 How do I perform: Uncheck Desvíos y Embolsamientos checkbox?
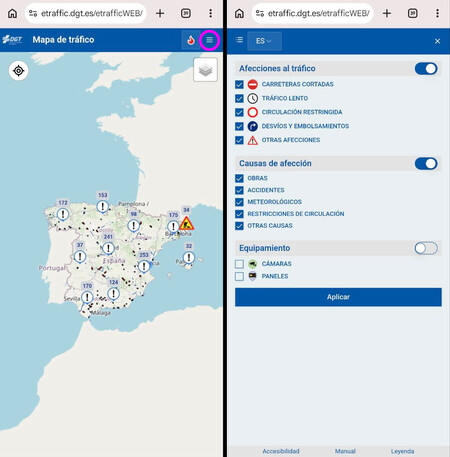coord(239,126)
